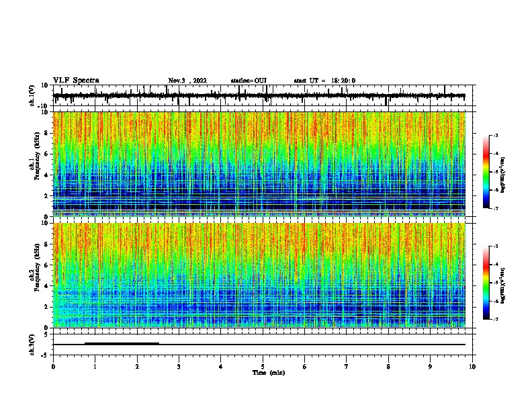Click the "6" kHz tick on ch.2 frequency axis
This screenshot has height=411, width=532.
(47, 265)
